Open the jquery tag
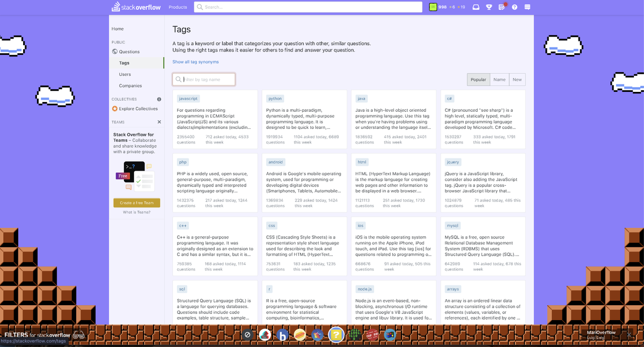The height and width of the screenshot is (347, 644). (x=453, y=162)
